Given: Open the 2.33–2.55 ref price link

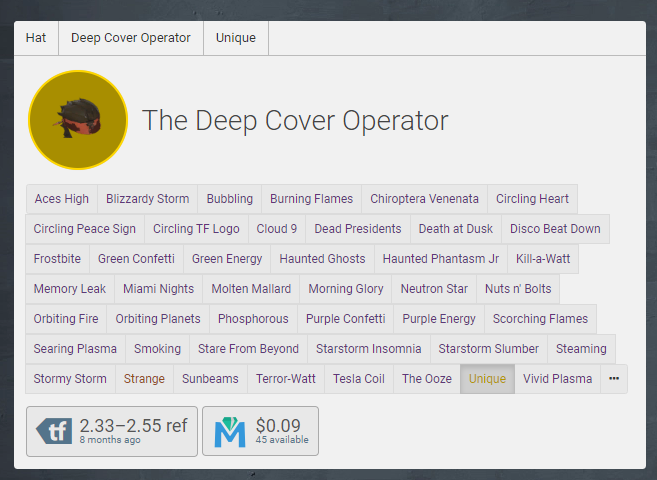Looking at the screenshot, I should tap(112, 431).
